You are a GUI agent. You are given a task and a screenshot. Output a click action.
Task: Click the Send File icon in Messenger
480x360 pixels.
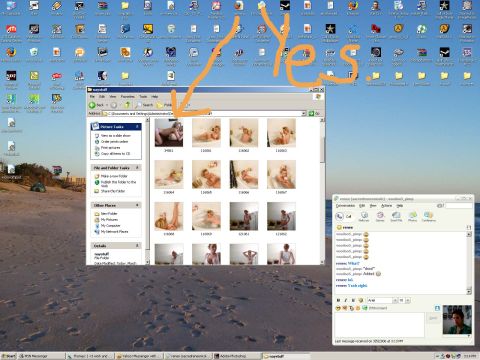click(x=396, y=217)
